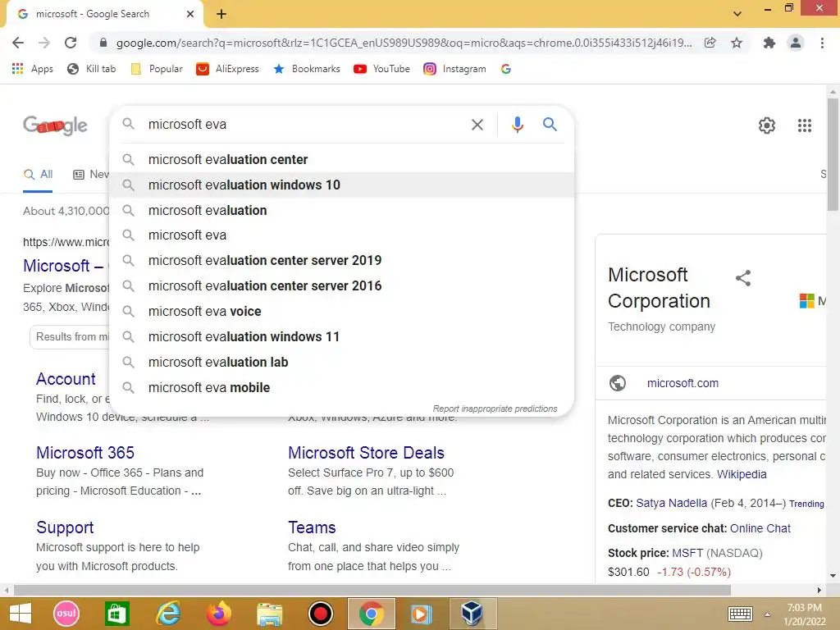Open File Explorer from the taskbar
Viewport: 840px width, 630px height.
click(269, 614)
